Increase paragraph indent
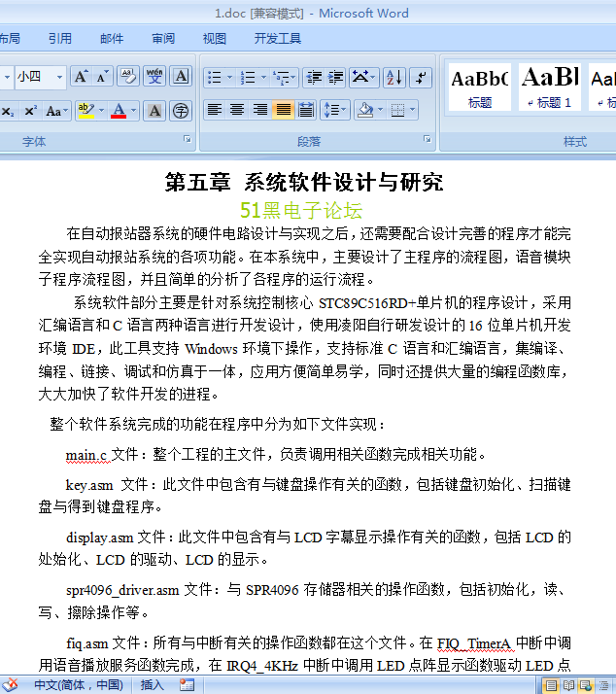The width and height of the screenshot is (616, 694). pyautogui.click(x=335, y=78)
